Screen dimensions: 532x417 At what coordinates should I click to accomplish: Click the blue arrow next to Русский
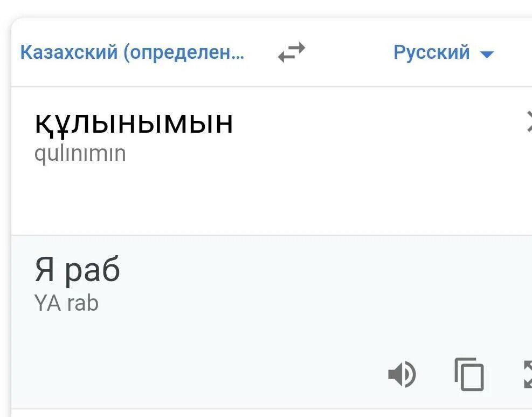tap(487, 54)
